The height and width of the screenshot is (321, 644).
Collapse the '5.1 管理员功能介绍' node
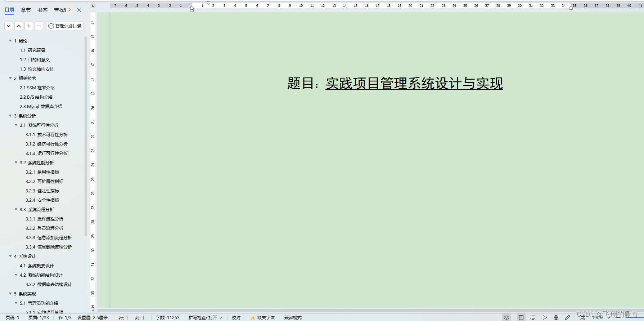[16, 303]
